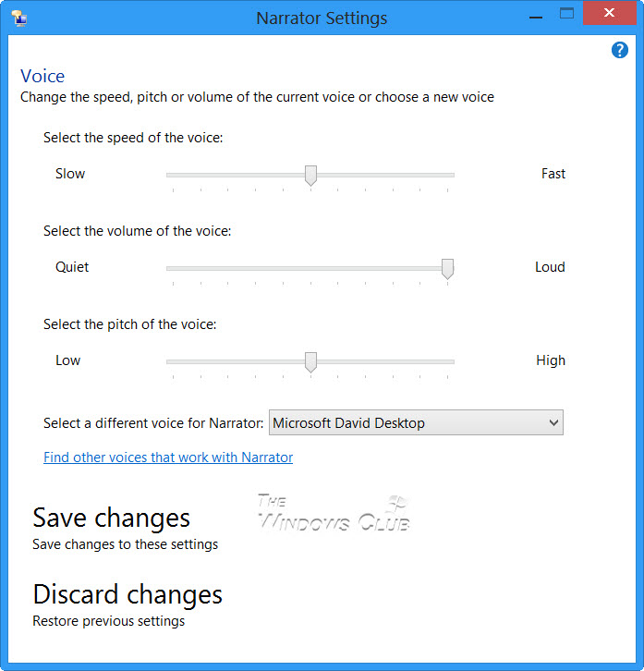Image resolution: width=644 pixels, height=671 pixels.
Task: Click the Narrator app icon in title bar
Action: click(x=18, y=18)
